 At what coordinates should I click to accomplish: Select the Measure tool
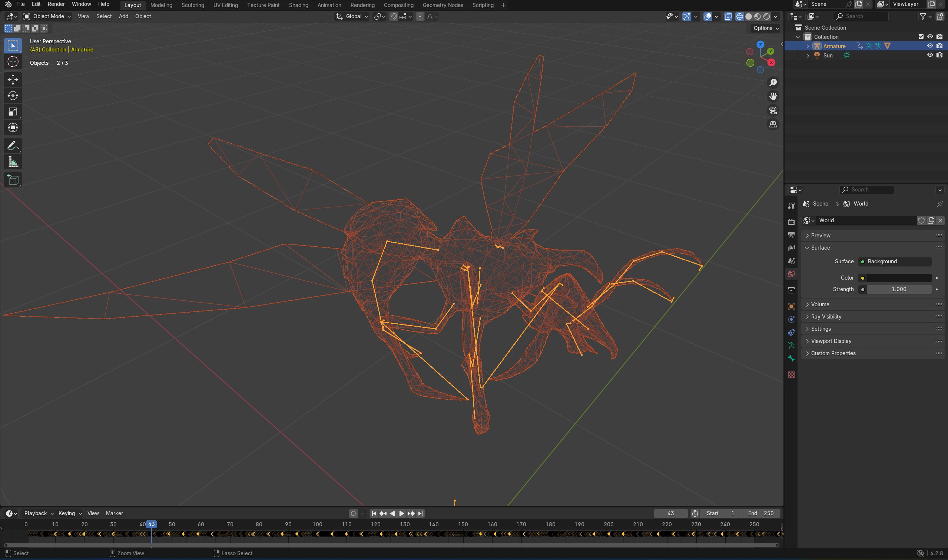13,162
